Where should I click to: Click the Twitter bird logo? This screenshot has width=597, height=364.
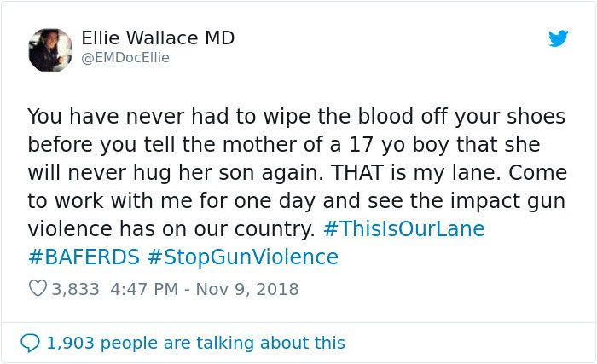click(558, 38)
